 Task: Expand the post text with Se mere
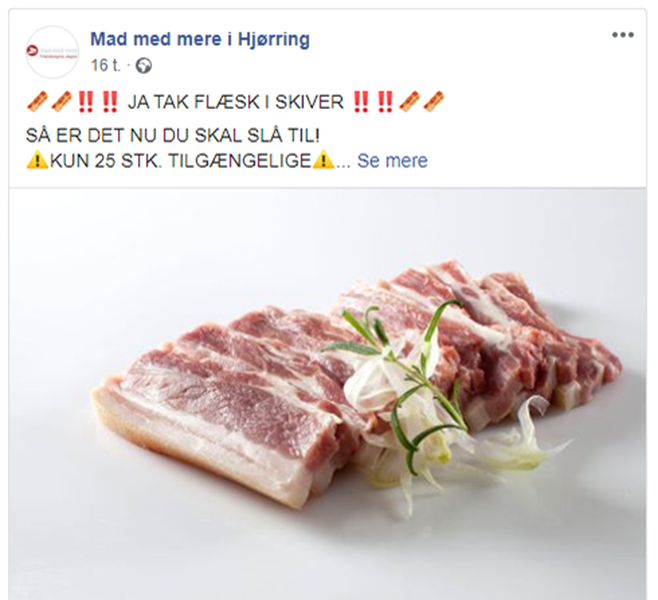pyautogui.click(x=392, y=161)
